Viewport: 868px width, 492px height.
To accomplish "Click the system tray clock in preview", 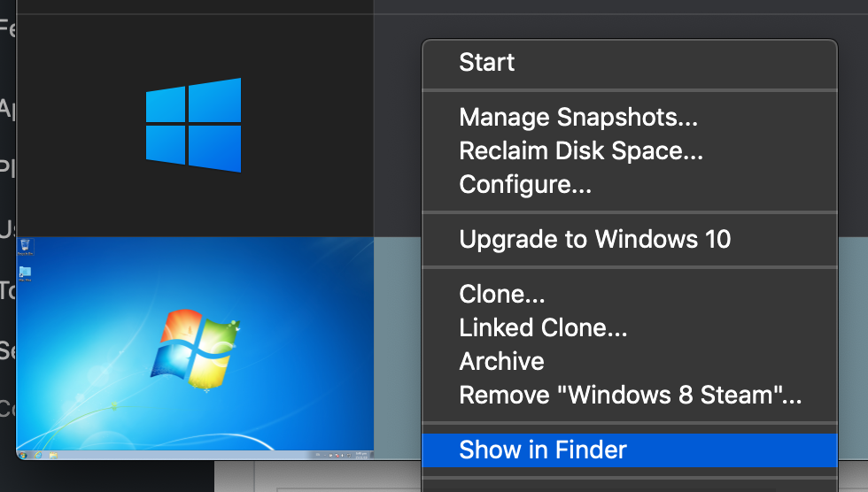I will 361,455.
